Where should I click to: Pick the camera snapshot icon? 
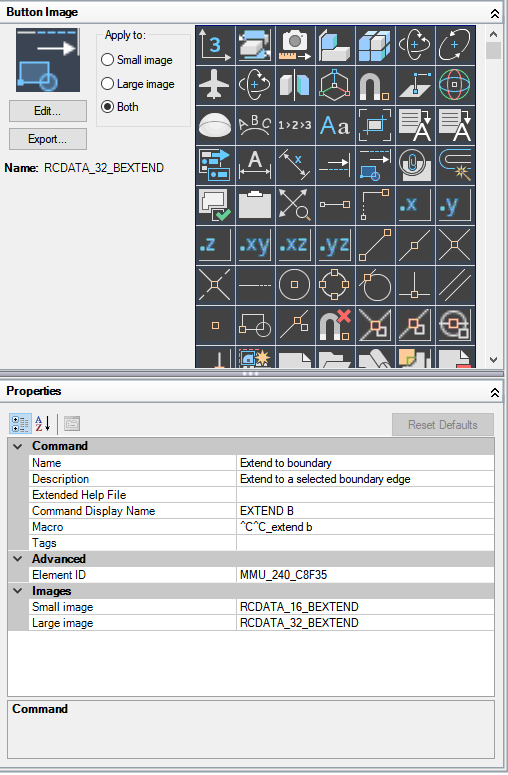point(295,45)
